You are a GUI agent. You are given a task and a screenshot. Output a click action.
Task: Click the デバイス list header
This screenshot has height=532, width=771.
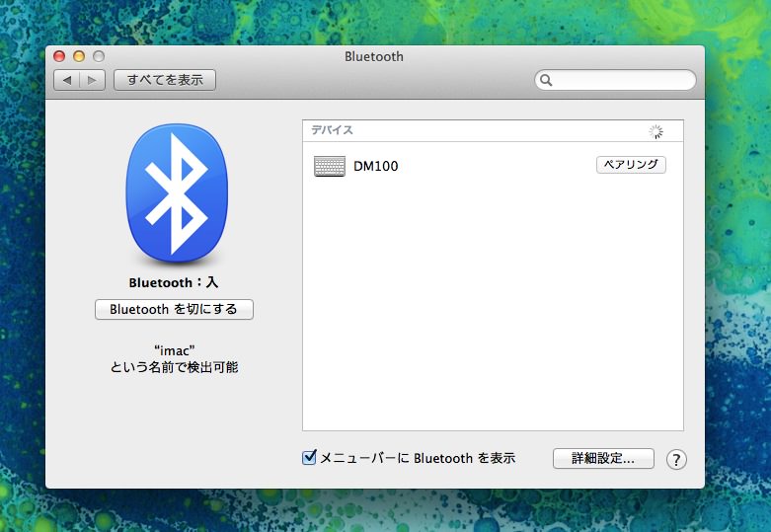pyautogui.click(x=493, y=131)
